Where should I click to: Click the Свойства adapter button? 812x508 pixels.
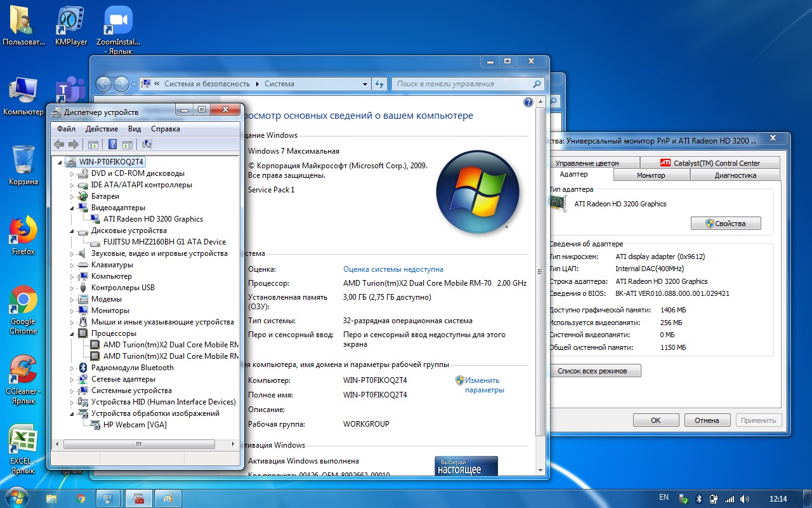pos(726,224)
